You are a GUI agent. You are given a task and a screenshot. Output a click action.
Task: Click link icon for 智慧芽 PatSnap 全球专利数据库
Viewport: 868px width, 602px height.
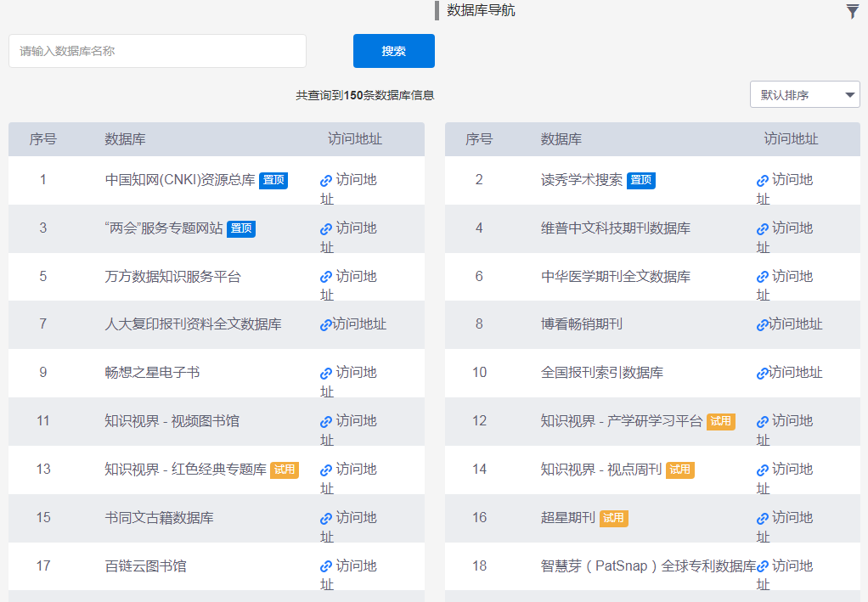(763, 566)
